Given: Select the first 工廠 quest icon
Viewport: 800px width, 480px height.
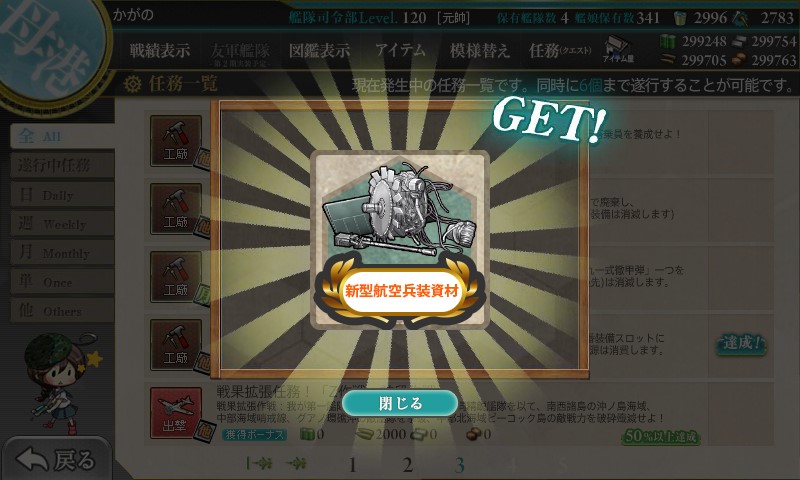Looking at the screenshot, I should [176, 141].
